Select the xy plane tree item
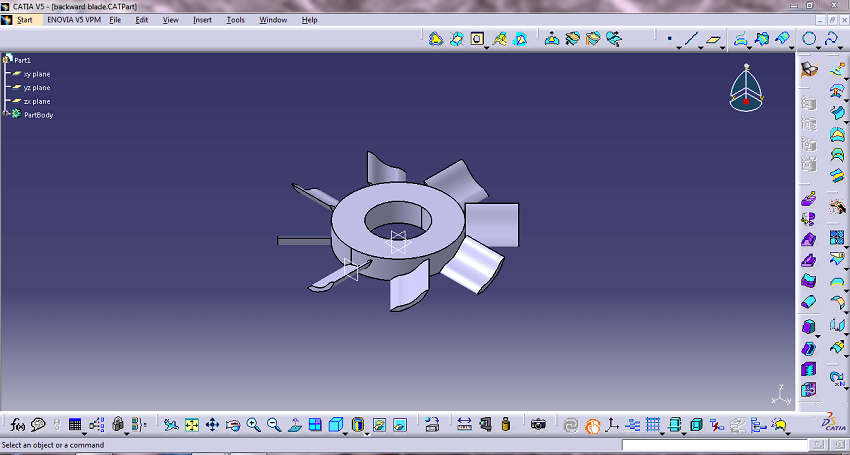850x455 pixels. click(37, 74)
